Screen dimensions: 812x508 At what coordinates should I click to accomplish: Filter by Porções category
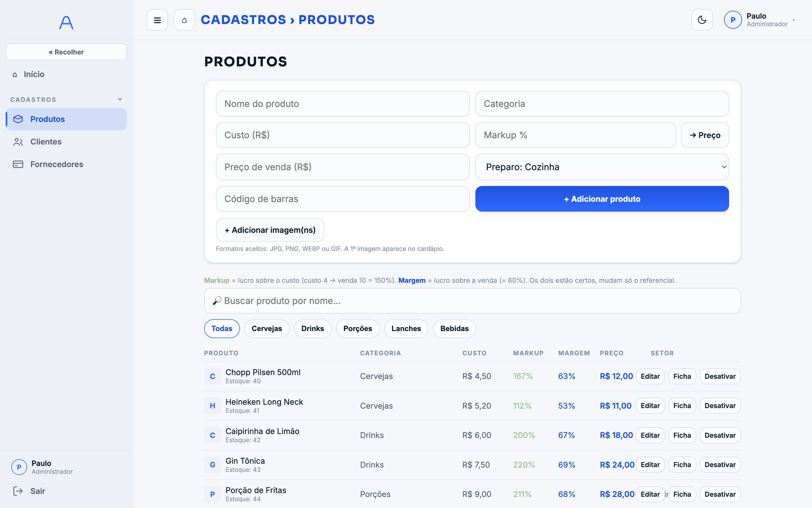point(358,329)
